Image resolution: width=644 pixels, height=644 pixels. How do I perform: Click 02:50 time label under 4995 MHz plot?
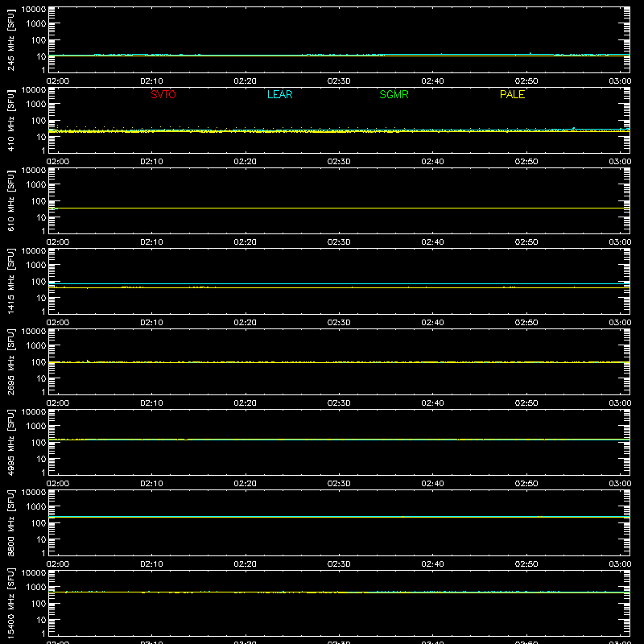(526, 484)
